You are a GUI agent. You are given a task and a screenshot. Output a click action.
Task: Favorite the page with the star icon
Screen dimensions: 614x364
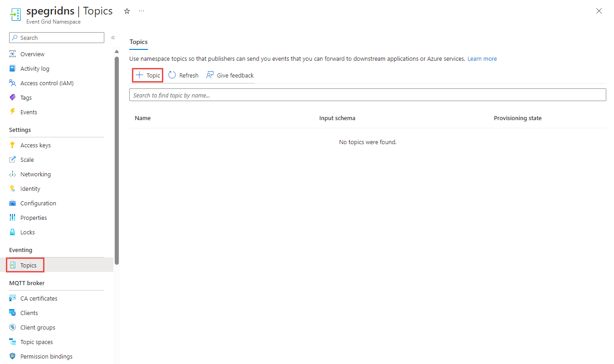click(127, 11)
